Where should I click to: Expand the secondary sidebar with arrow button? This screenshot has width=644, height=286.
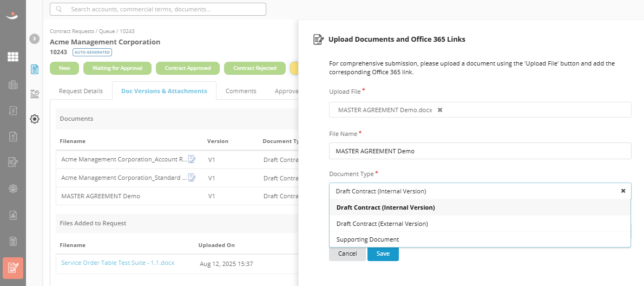(x=35, y=38)
